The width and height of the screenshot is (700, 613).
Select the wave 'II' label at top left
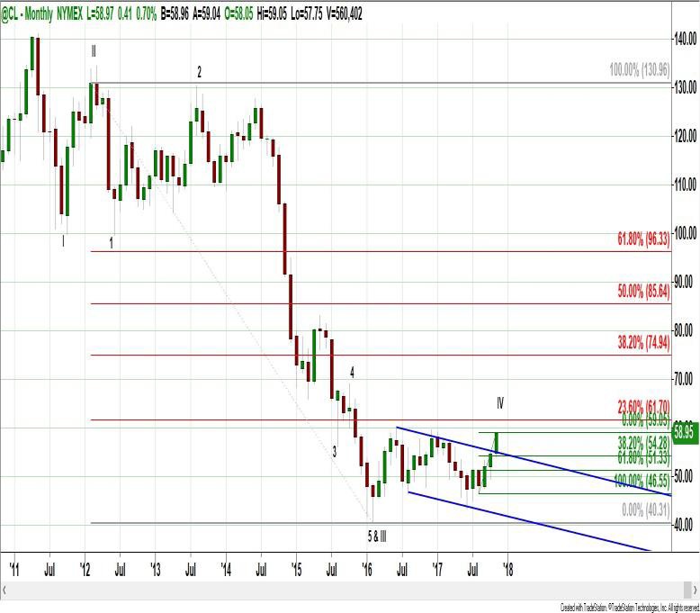click(94, 51)
